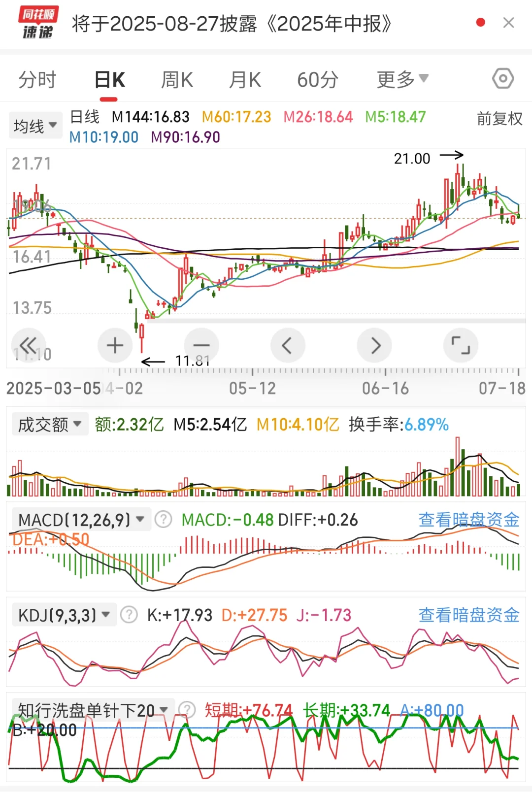Switch to 周K chart tab

coord(177,80)
